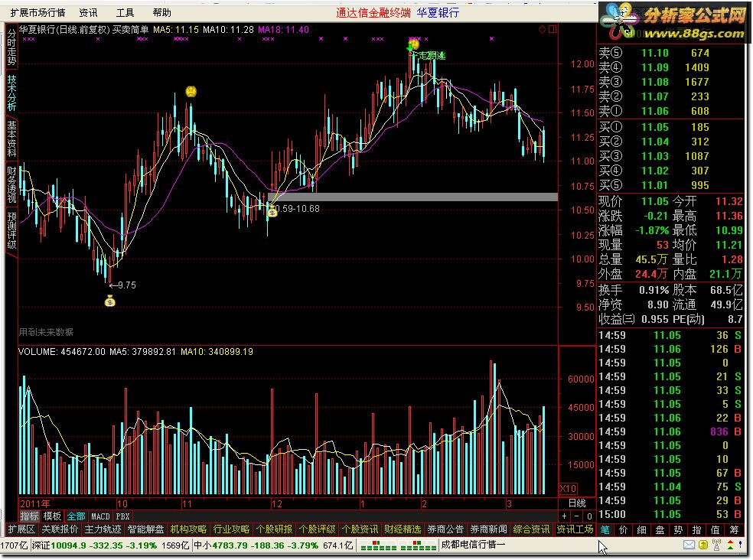Viewport: 753px width, 560px height.
Task: Open the 扩展区 bottom tab
Action: pyautogui.click(x=21, y=529)
